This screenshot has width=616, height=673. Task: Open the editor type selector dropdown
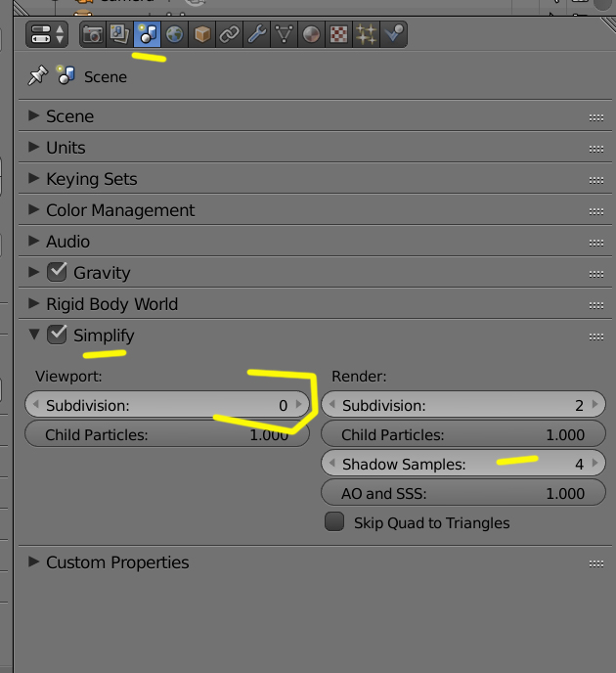point(48,35)
